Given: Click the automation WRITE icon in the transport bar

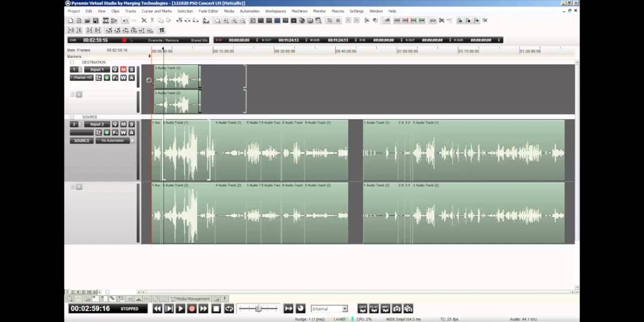Looking at the screenshot, I should [385, 308].
